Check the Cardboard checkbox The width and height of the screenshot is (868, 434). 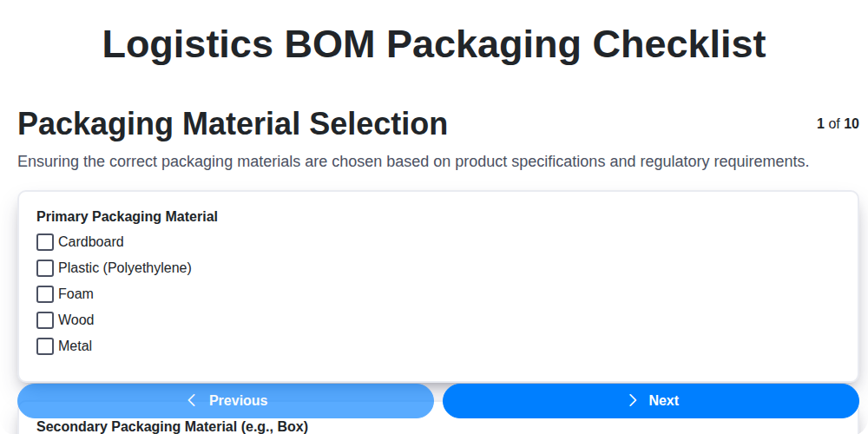(45, 242)
